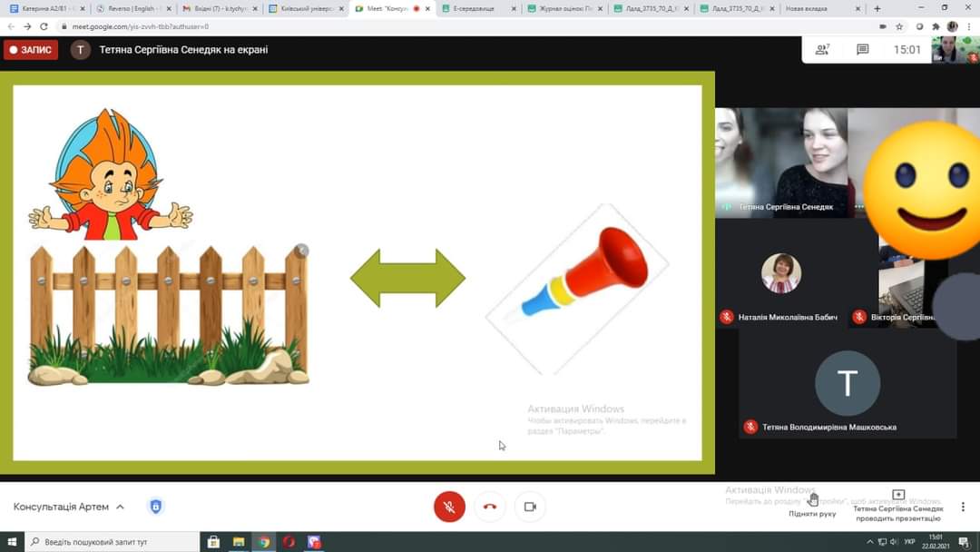The width and height of the screenshot is (980, 552).
Task: Open the Журнал оцінок browser tab
Action: 565,9
